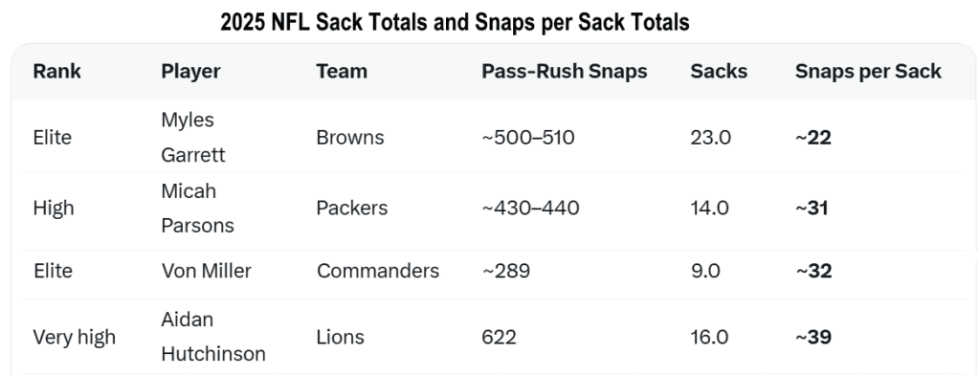Screen dimensions: 980x375
Task: Click the Pass-Rush Snaps column header
Action: [565, 71]
